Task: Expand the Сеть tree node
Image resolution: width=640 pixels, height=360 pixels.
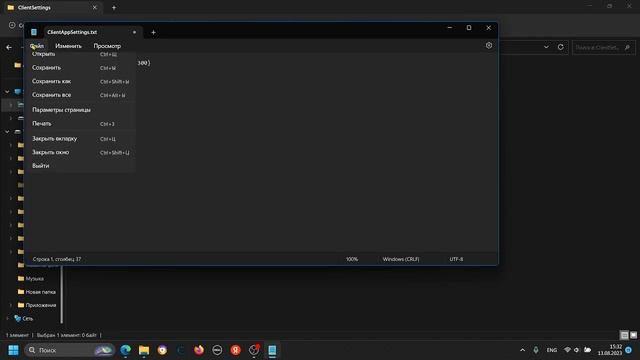Action: click(7, 318)
